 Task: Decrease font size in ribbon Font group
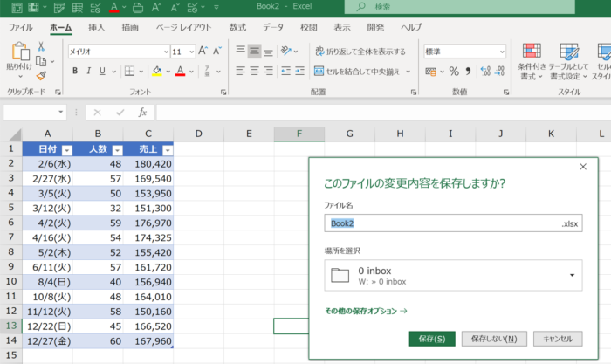(217, 51)
